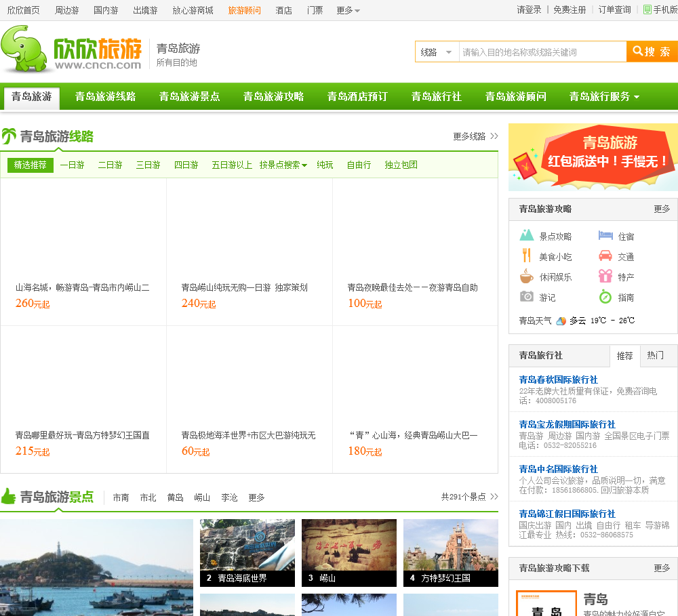Viewport: 678px width, 616px height.
Task: Click the destination keyword search field
Action: pyautogui.click(x=542, y=52)
